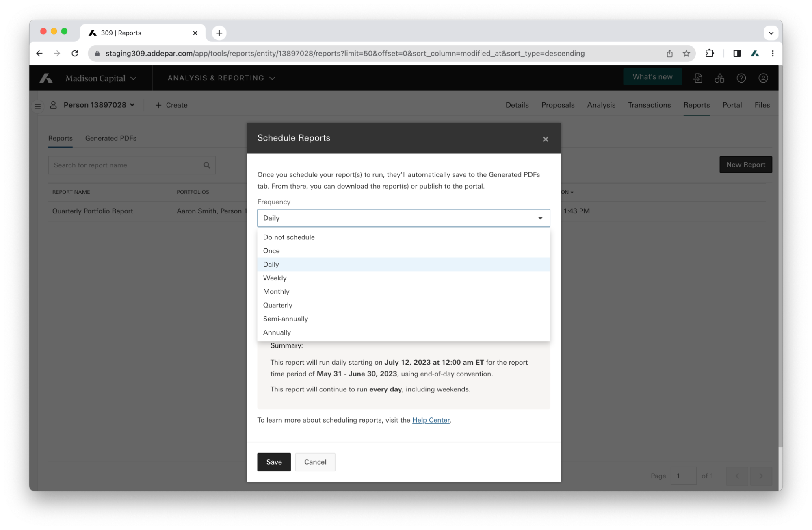
Task: Click the New Report button
Action: pos(745,165)
